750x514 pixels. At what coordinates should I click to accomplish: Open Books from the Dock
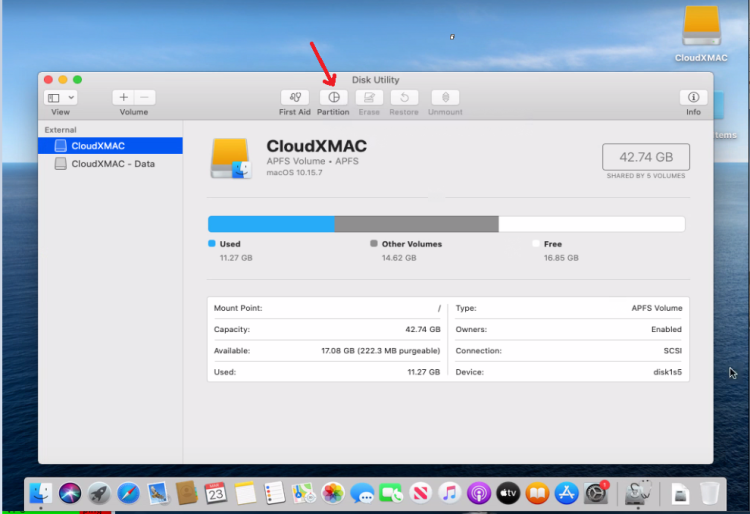pyautogui.click(x=537, y=493)
